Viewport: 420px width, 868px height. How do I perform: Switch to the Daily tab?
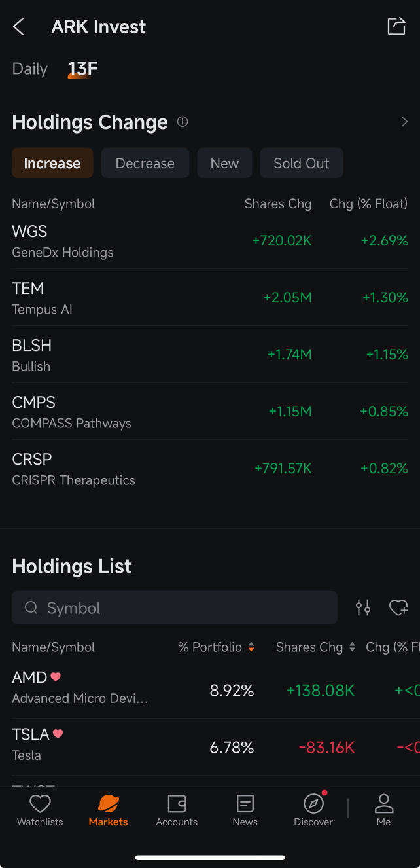coord(30,69)
